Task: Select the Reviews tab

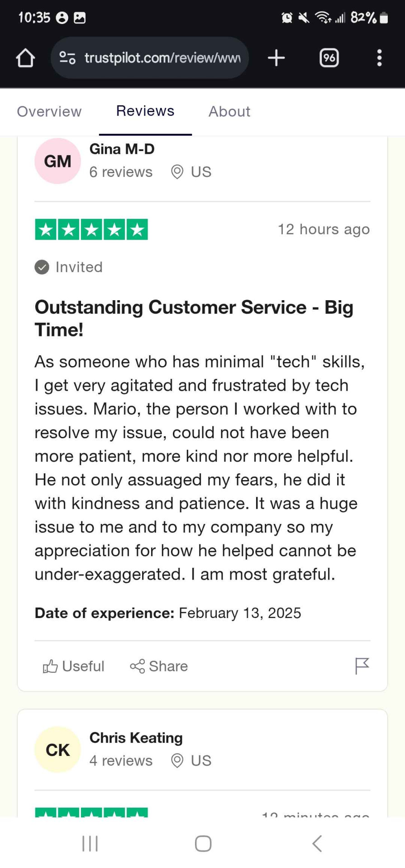Action: [145, 111]
